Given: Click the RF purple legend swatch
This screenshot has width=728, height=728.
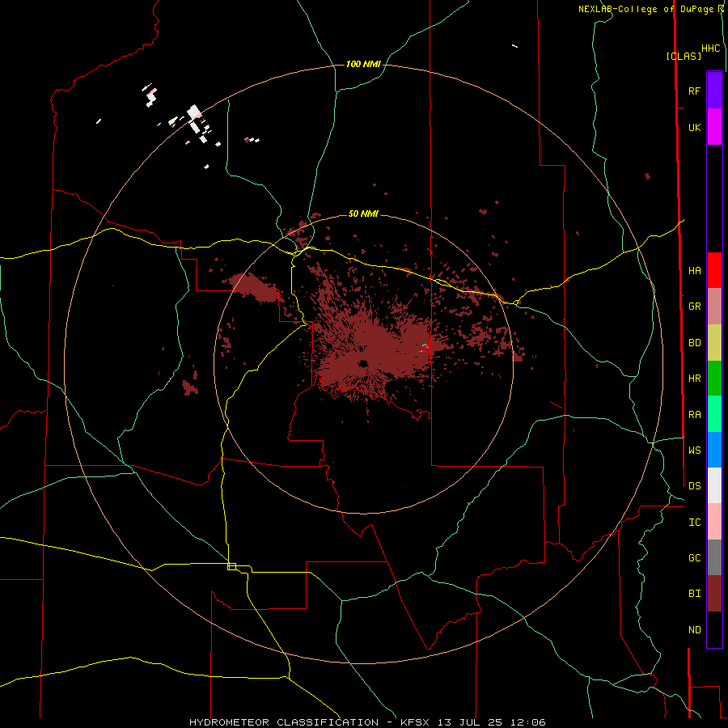Looking at the screenshot, I should [x=714, y=91].
